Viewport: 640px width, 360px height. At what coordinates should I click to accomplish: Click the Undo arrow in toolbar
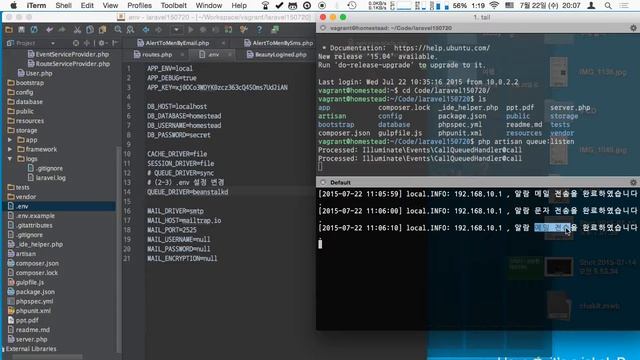49,29
